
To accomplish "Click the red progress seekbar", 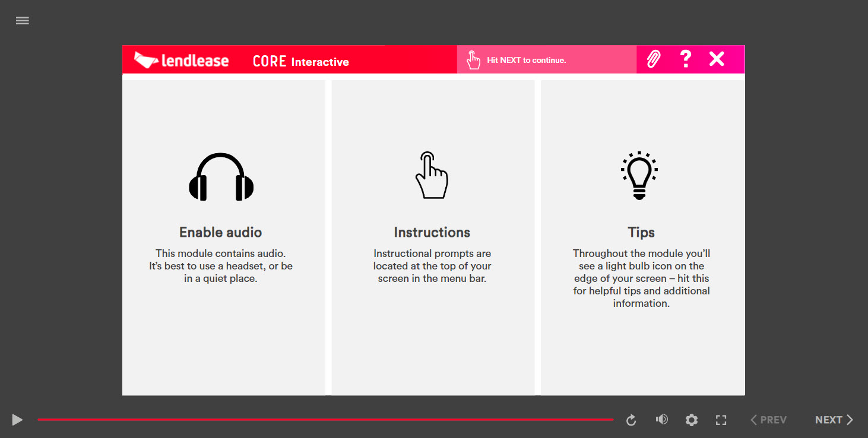I will click(x=325, y=420).
